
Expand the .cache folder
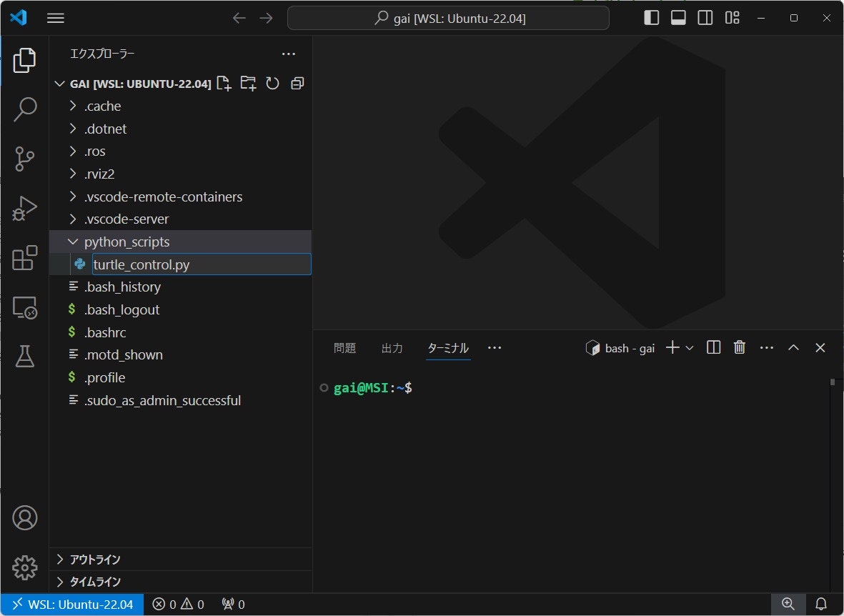(180, 106)
